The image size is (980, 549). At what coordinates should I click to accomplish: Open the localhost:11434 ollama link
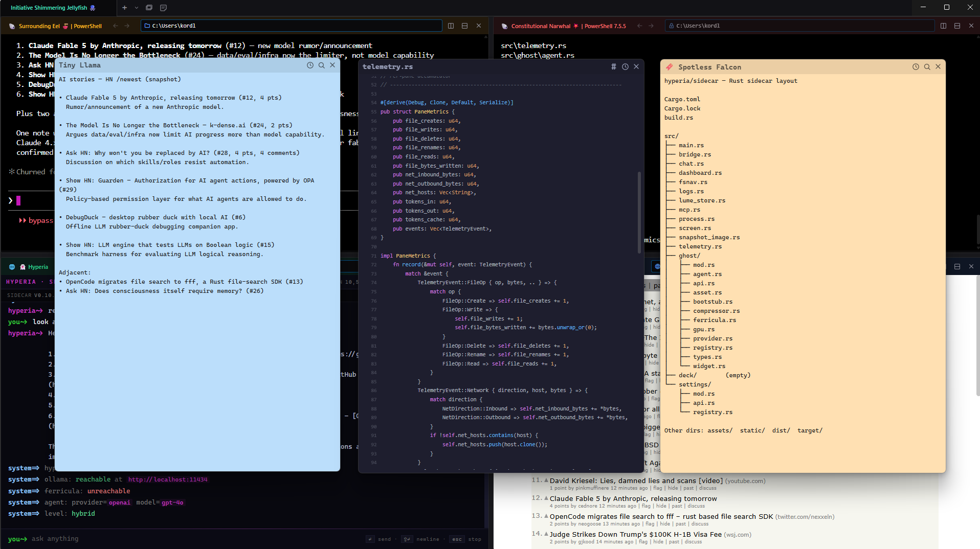(x=168, y=479)
